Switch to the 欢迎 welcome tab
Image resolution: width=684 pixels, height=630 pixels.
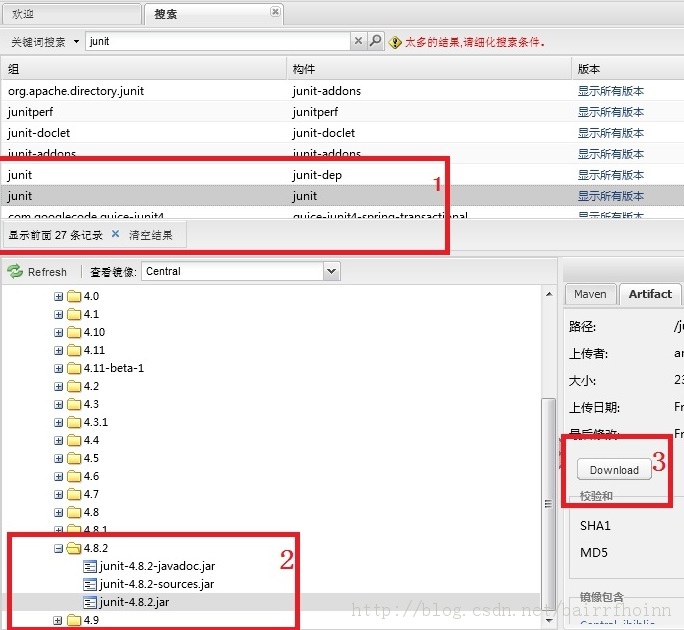70,14
